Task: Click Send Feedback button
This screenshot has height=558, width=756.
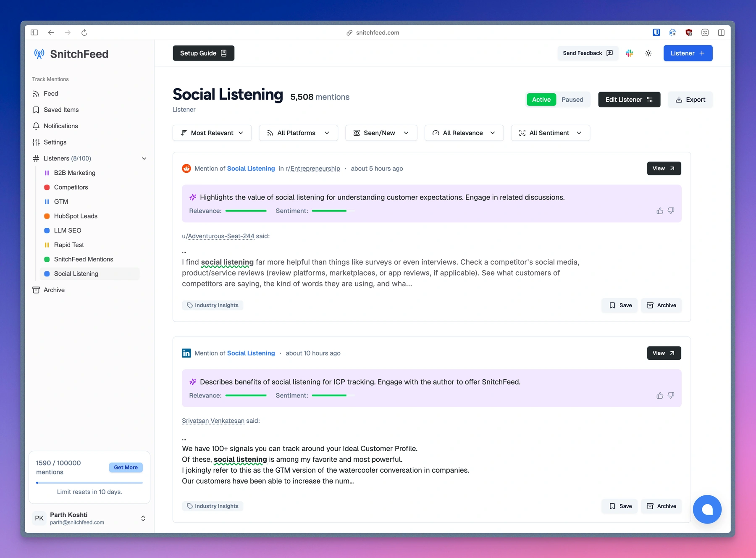Action: [x=588, y=53]
